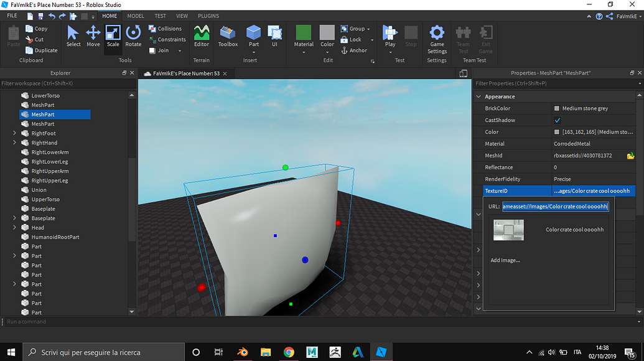This screenshot has height=361, width=644.
Task: Insert a new Part
Action: click(x=253, y=36)
